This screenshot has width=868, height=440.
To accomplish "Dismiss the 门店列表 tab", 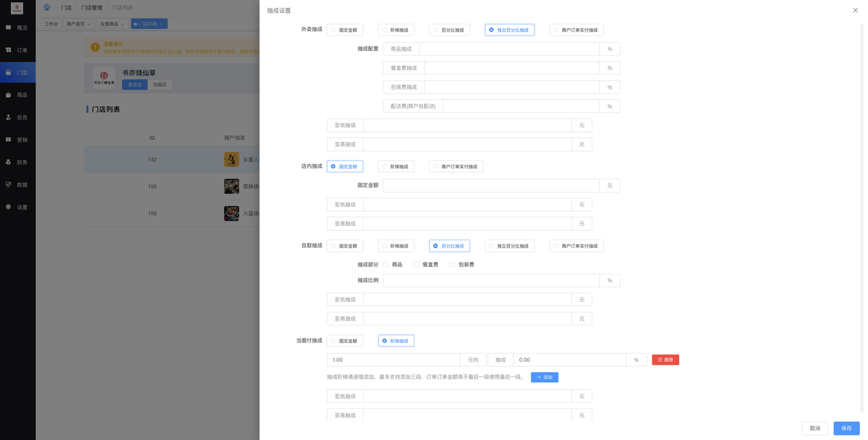I will (x=161, y=24).
